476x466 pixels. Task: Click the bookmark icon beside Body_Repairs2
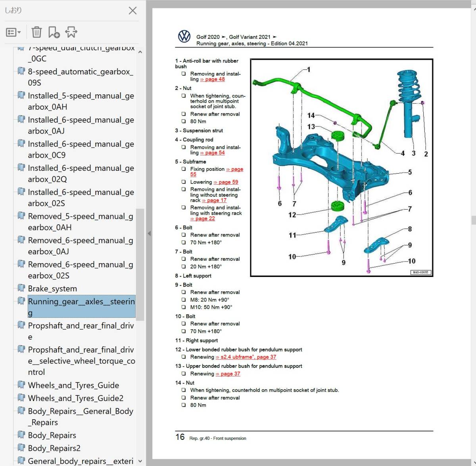point(21,448)
